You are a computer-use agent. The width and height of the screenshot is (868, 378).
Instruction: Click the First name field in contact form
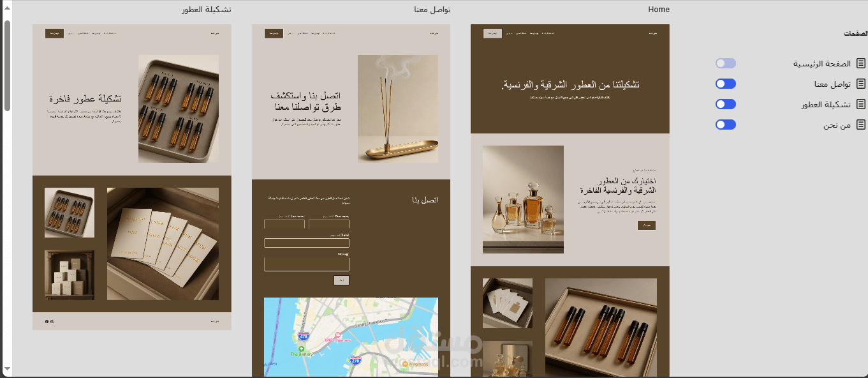328,224
